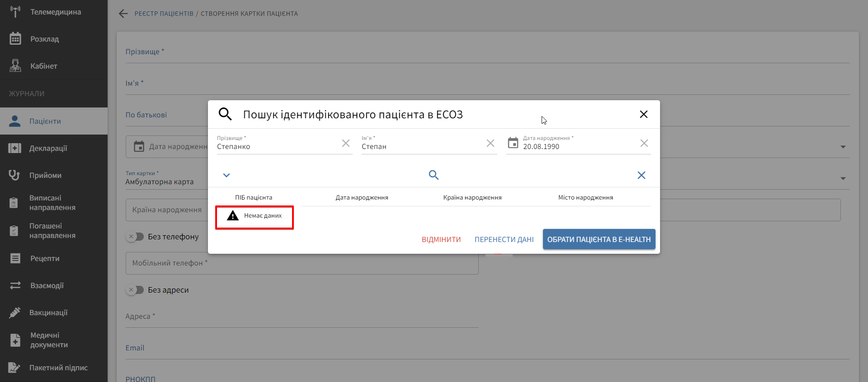Clear the first name field Степан

(x=491, y=143)
